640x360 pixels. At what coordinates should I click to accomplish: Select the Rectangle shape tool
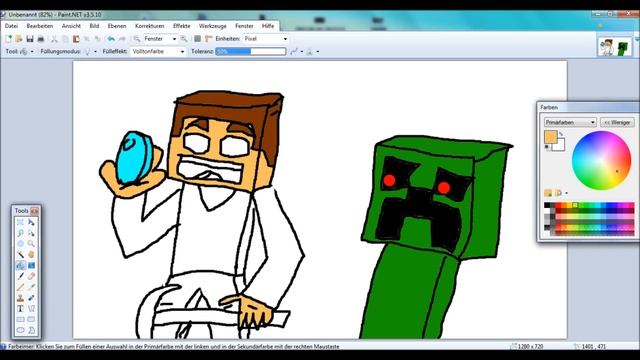point(20,319)
